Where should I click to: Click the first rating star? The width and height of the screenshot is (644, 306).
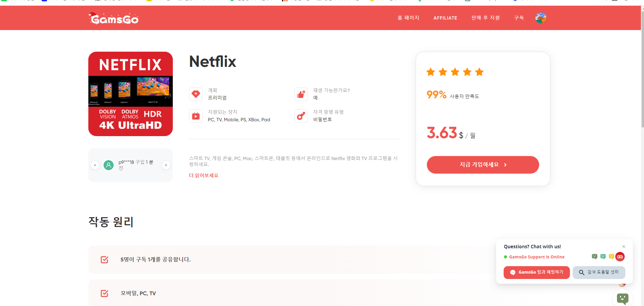pyautogui.click(x=431, y=72)
